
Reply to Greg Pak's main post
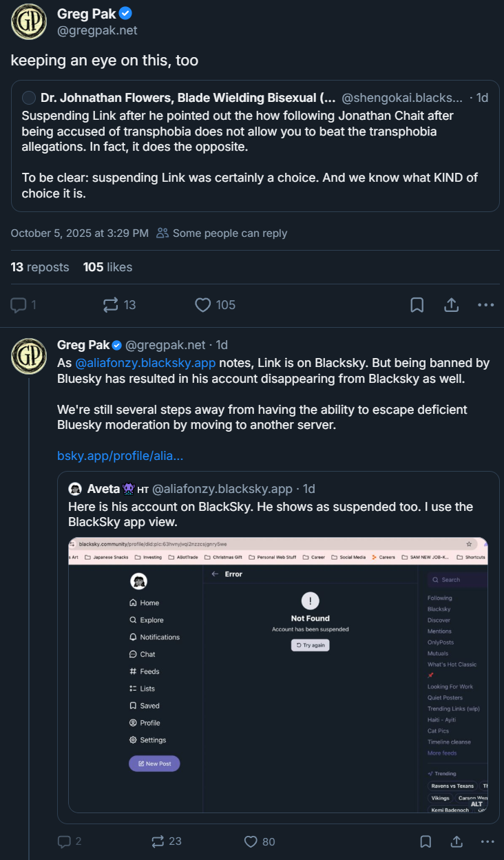point(19,304)
